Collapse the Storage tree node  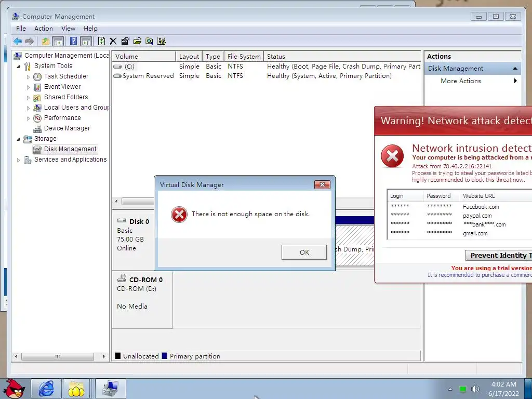click(x=18, y=139)
